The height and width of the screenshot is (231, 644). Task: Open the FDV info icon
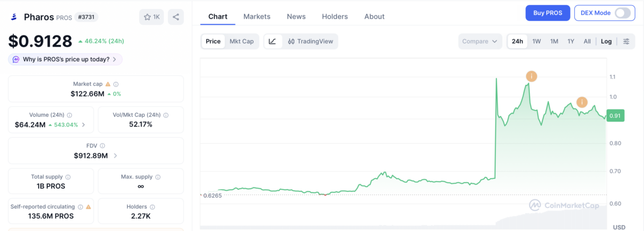click(x=103, y=146)
